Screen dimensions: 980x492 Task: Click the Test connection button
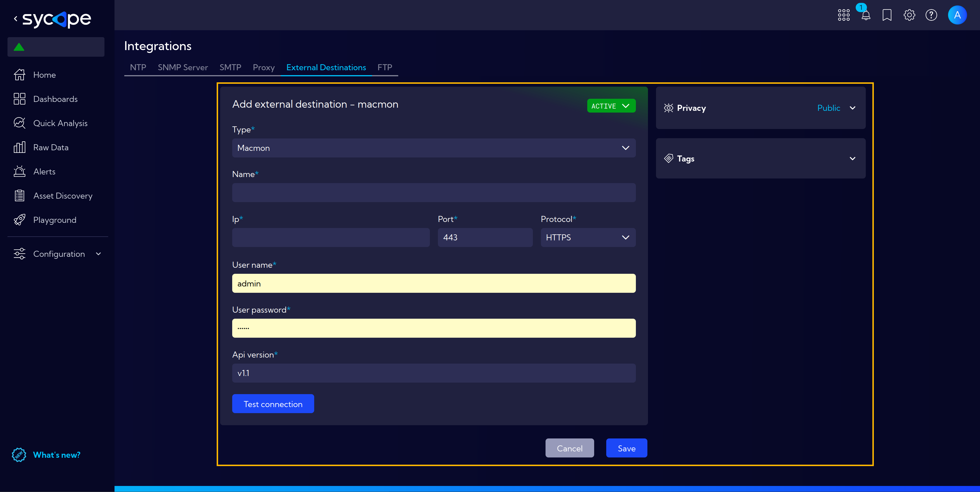point(273,404)
